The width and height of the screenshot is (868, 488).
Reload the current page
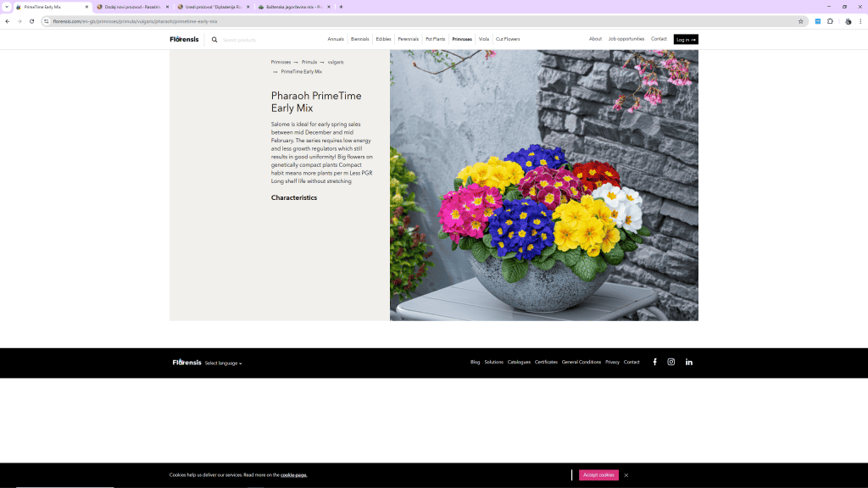coord(31,21)
